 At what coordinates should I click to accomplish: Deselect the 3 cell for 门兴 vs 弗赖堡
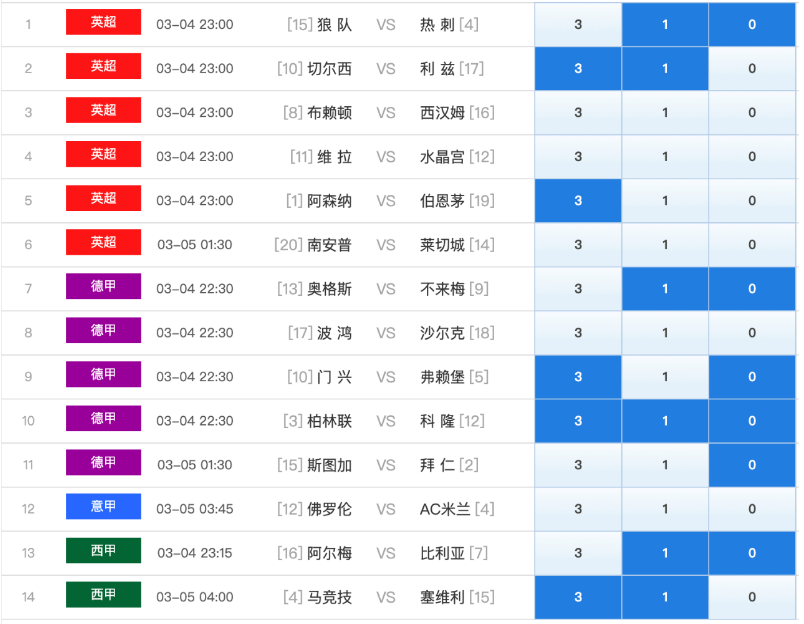coord(578,377)
